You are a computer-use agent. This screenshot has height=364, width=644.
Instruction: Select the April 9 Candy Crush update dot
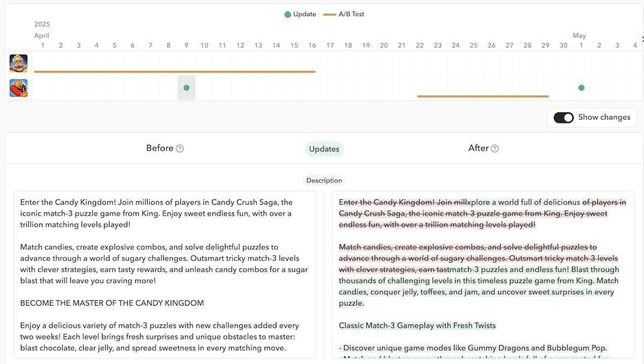(186, 88)
